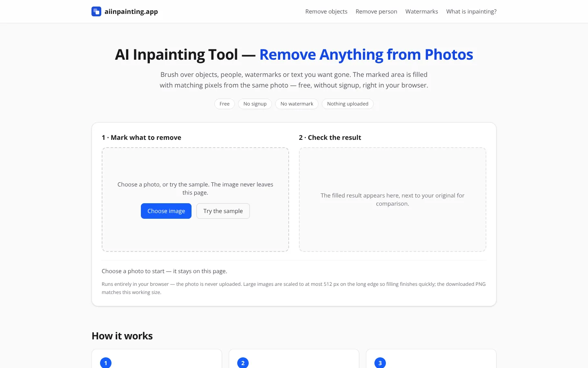This screenshot has height=368, width=588.
Task: Open the What is inpainting? link
Action: 471,11
